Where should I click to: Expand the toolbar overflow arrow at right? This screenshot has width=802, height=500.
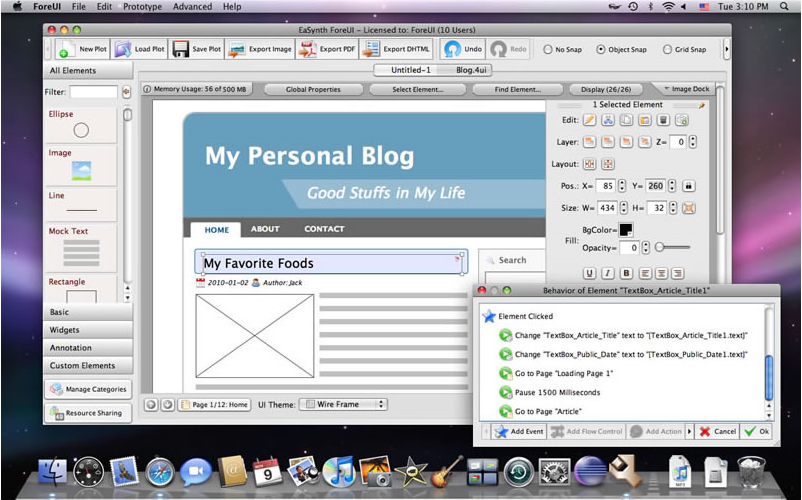pyautogui.click(x=726, y=49)
